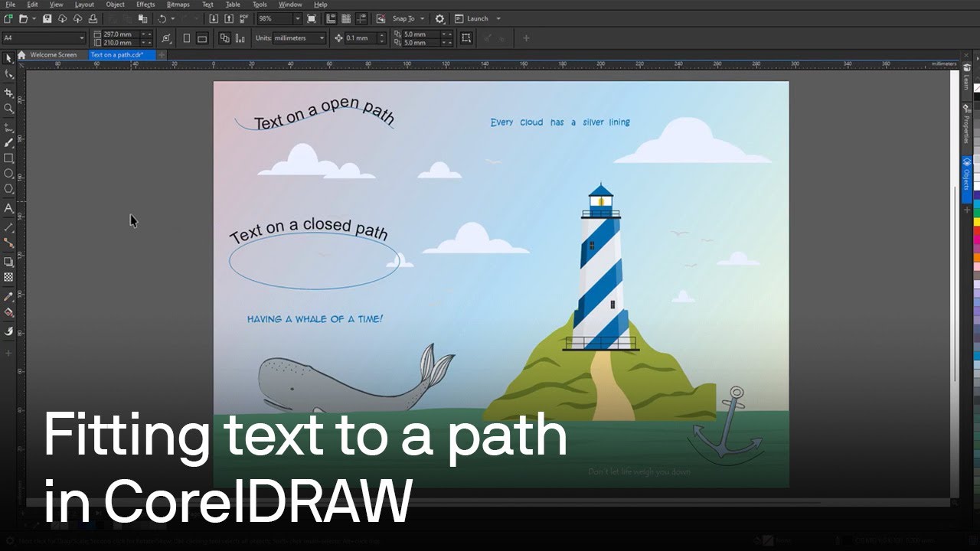
Task: Click the nudge distance 0.1 mm field
Action: [360, 37]
